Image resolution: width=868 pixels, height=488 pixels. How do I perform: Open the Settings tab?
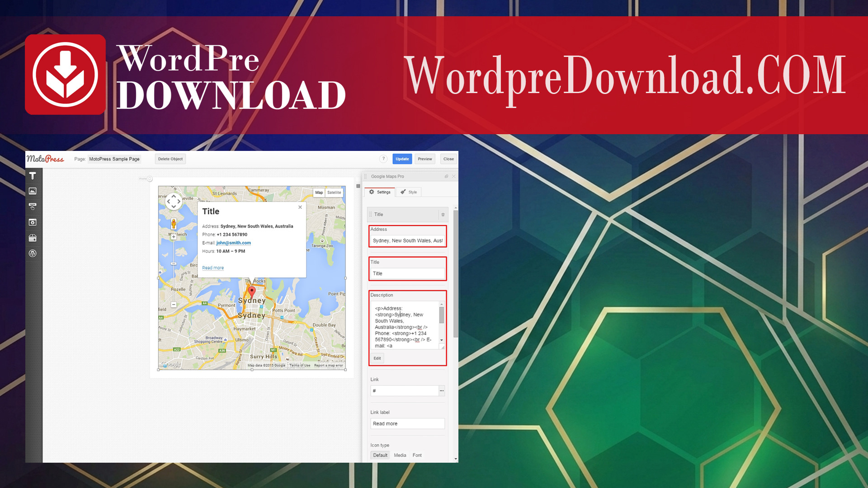[x=380, y=192]
